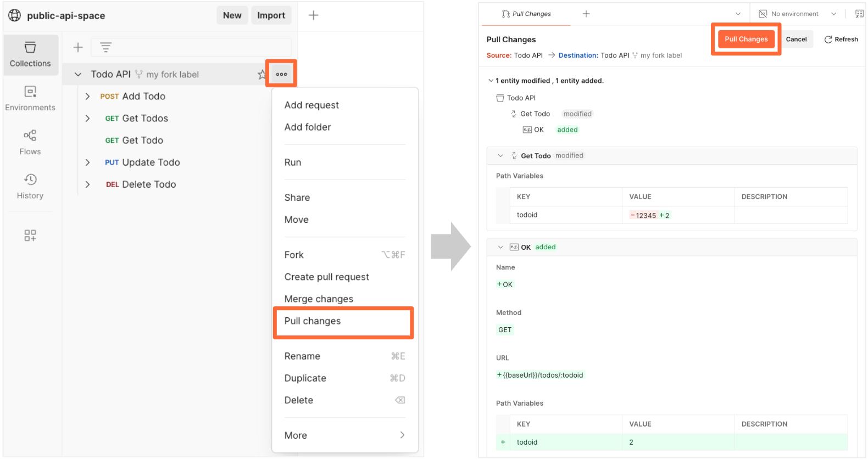Image resolution: width=868 pixels, height=460 pixels.
Task: Click the three-dots options button for Todo API
Action: [281, 74]
